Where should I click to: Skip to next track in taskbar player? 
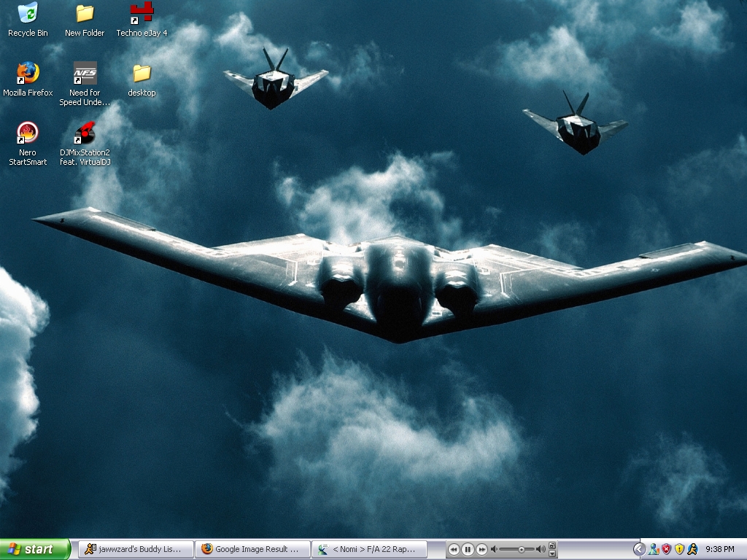(x=481, y=549)
